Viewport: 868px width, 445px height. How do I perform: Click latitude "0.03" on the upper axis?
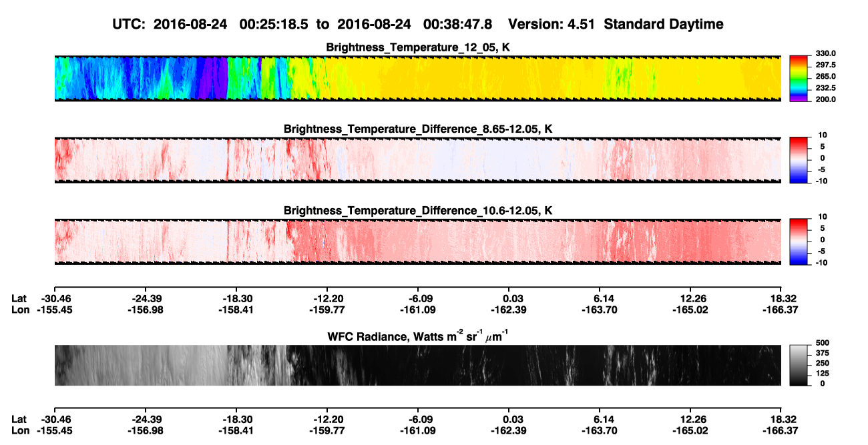tap(512, 298)
